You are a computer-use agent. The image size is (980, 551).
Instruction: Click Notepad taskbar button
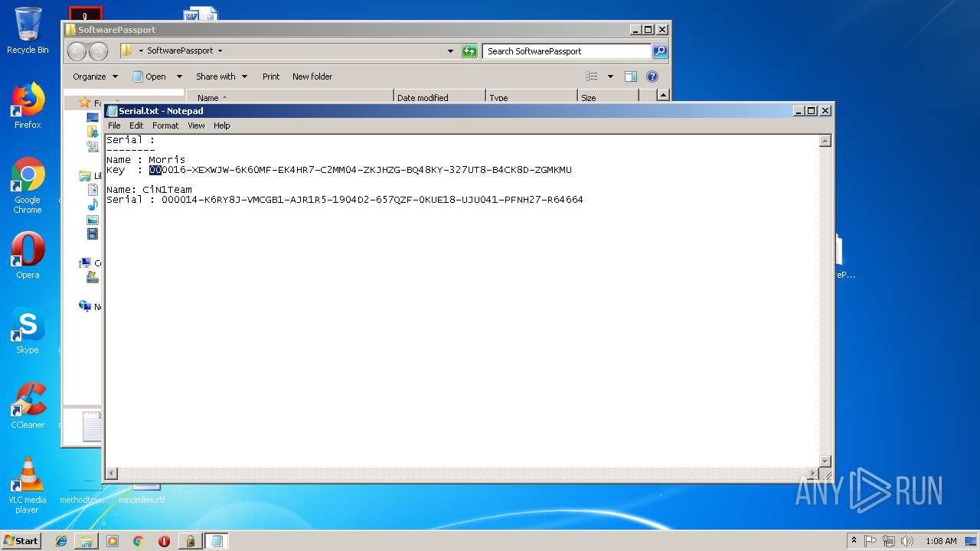[x=217, y=541]
